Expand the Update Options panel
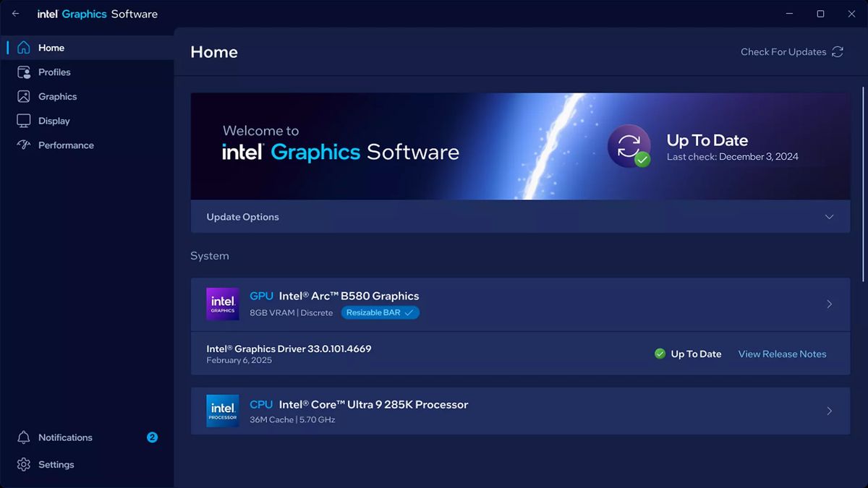The width and height of the screenshot is (868, 488). coord(830,215)
